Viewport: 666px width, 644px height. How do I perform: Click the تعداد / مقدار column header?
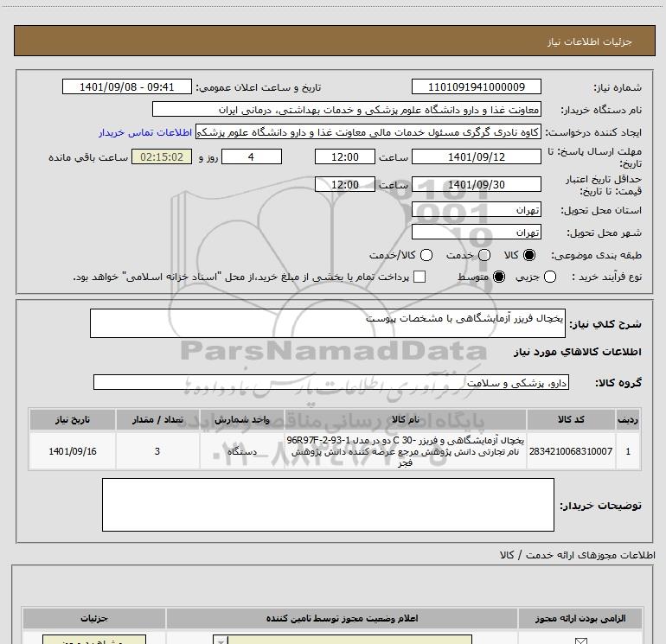157,420
